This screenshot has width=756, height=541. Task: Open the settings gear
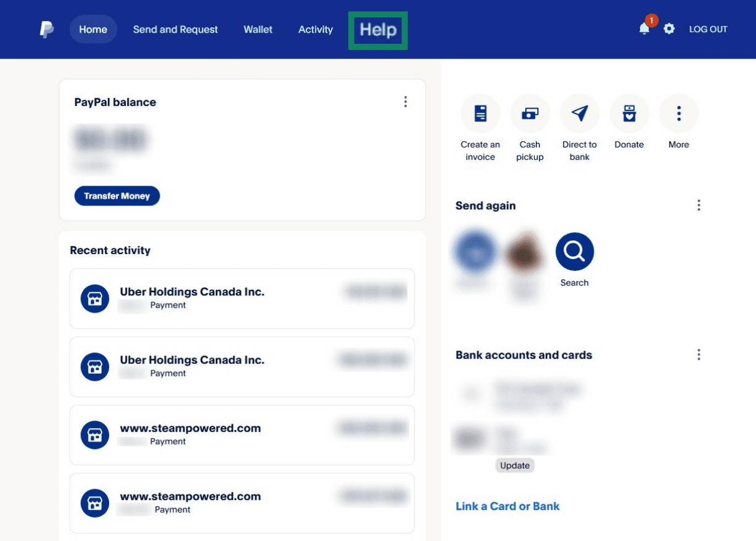(x=669, y=29)
